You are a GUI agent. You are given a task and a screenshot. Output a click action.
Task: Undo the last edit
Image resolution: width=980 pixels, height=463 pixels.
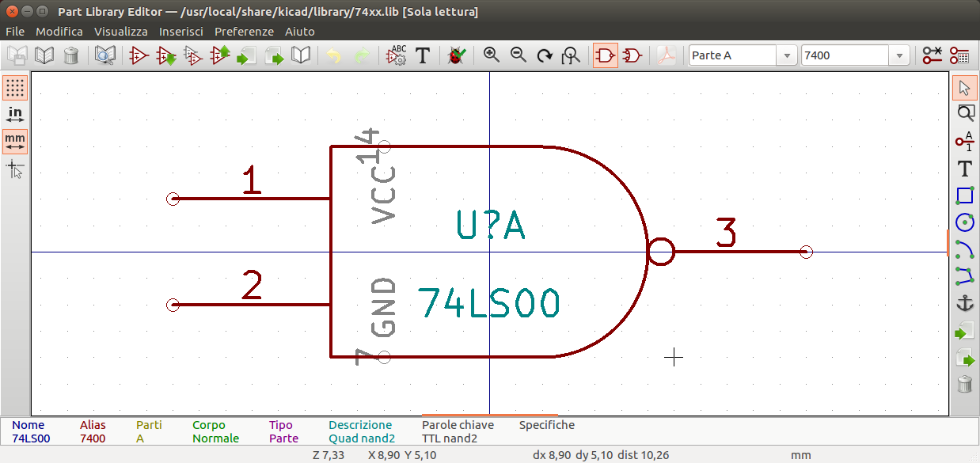coord(334,55)
